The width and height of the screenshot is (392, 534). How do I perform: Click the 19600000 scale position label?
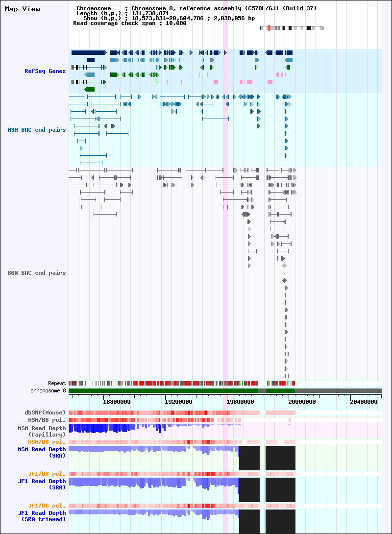click(x=240, y=402)
